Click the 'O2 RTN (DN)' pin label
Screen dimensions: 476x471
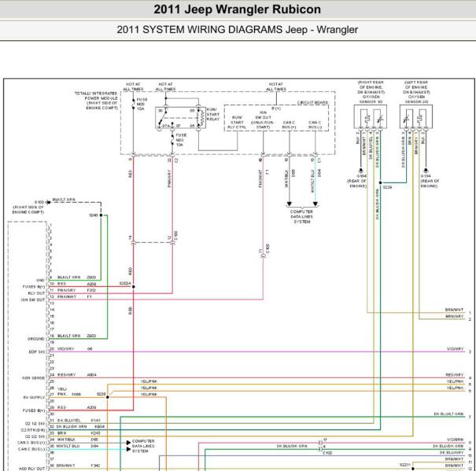point(33,430)
